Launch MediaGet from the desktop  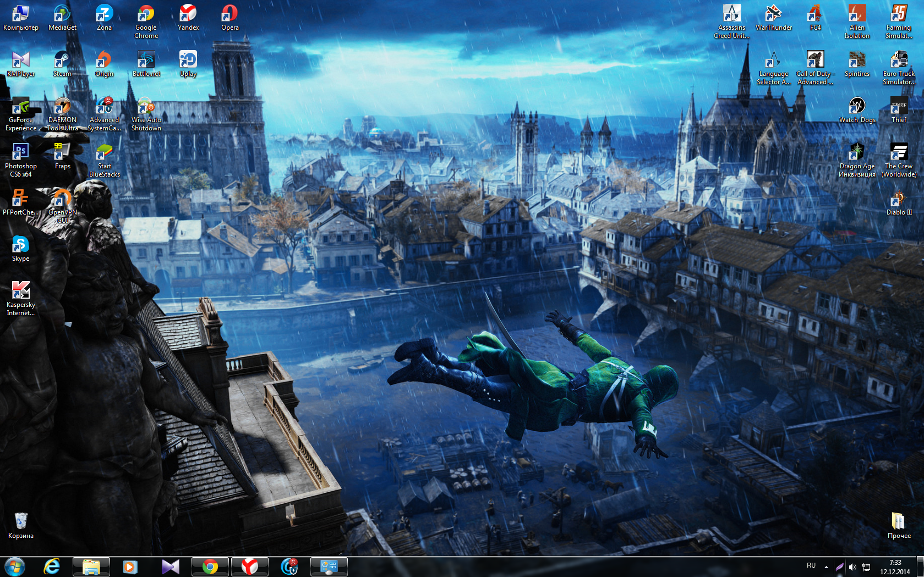pyautogui.click(x=62, y=18)
